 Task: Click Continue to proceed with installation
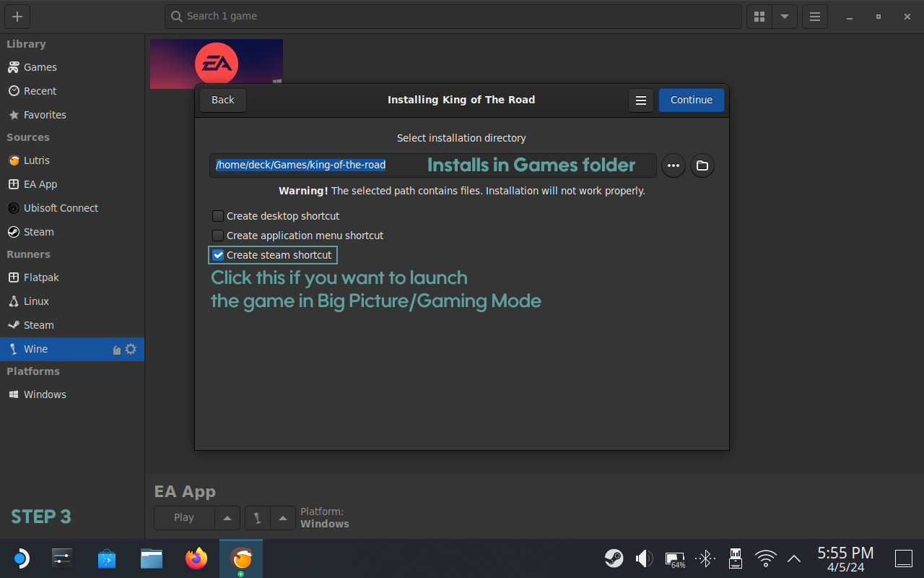[x=691, y=100]
